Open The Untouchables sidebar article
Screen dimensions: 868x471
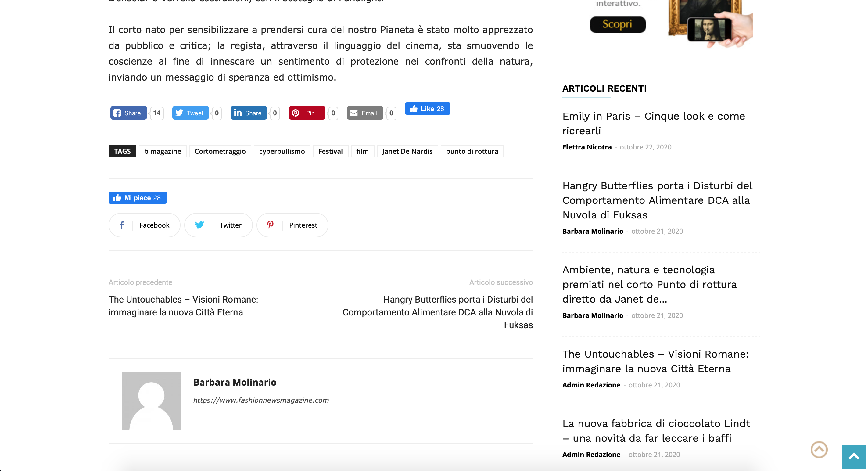pyautogui.click(x=655, y=361)
